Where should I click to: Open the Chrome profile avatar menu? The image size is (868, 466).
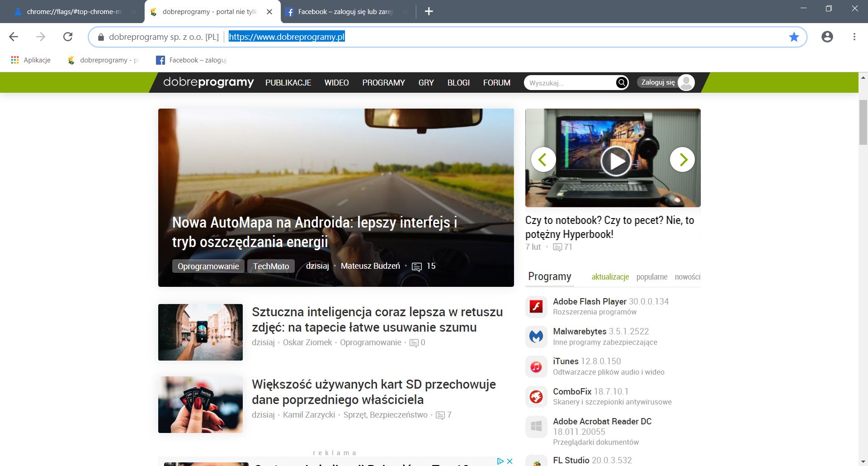(827, 37)
